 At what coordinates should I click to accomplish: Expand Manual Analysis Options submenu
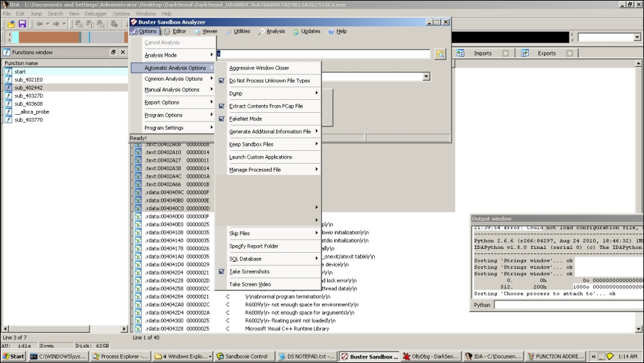173,90
